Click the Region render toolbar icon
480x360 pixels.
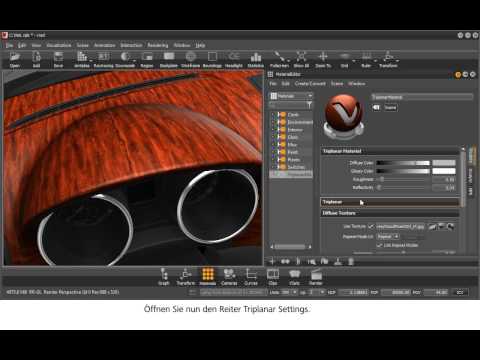tap(147, 60)
